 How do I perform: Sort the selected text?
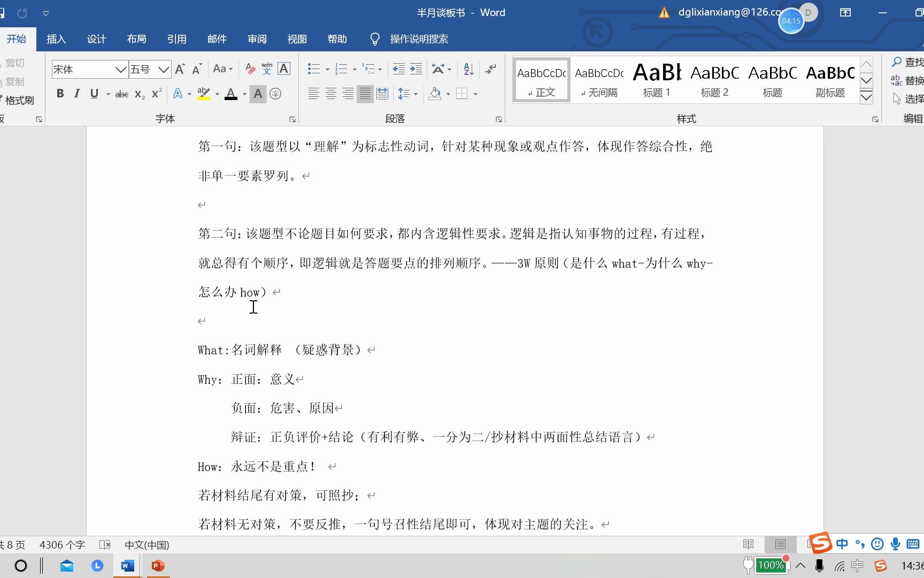coord(469,69)
